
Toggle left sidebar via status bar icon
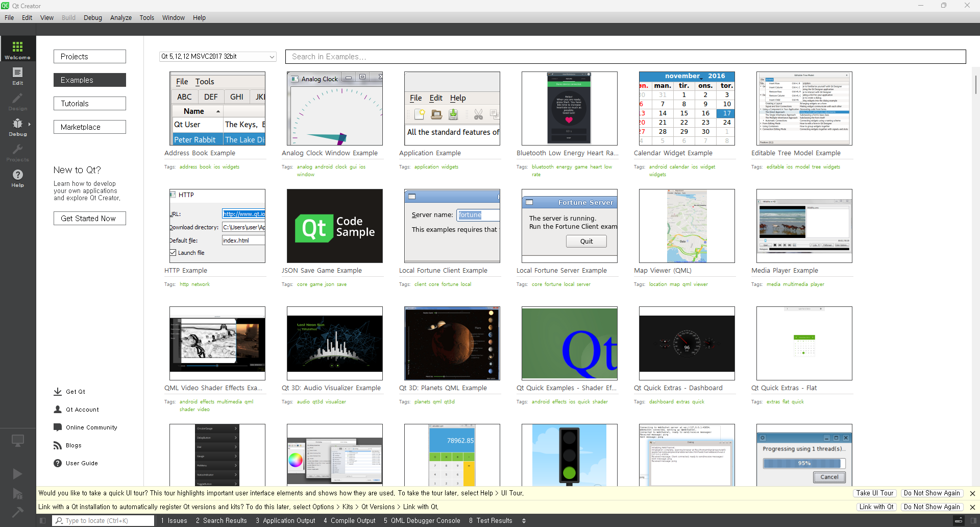tap(43, 520)
